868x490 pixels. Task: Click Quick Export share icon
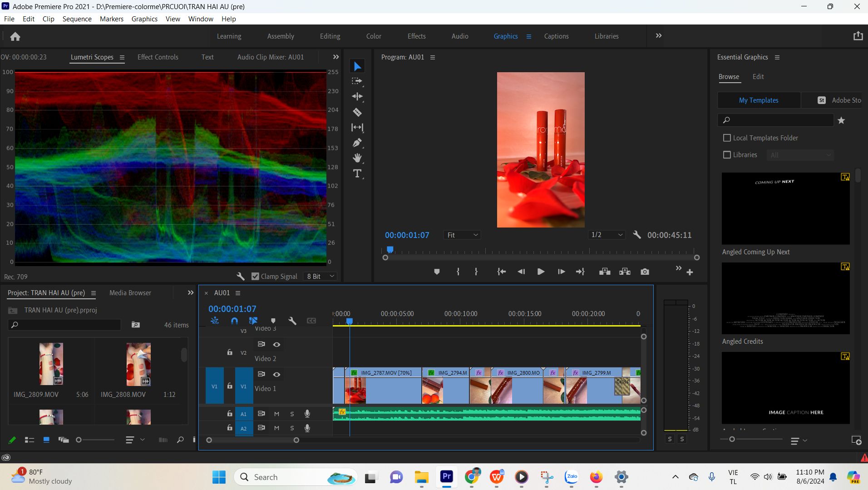(x=858, y=36)
